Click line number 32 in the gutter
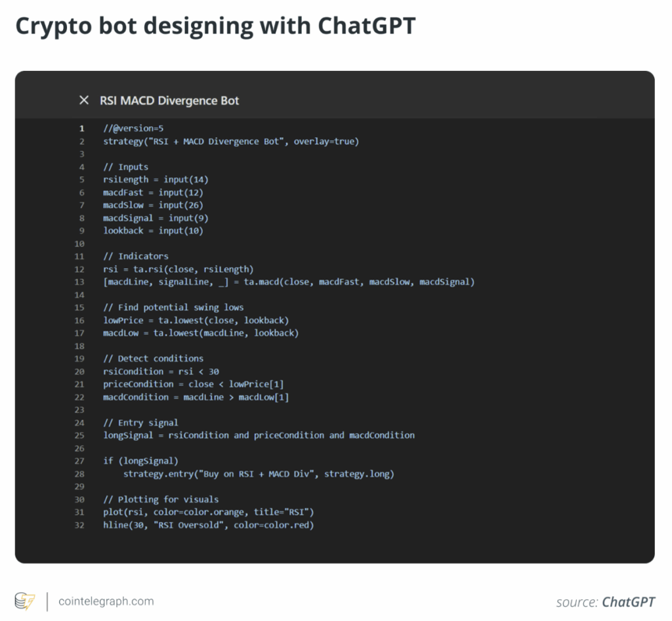This screenshot has width=672, height=621. (x=79, y=525)
